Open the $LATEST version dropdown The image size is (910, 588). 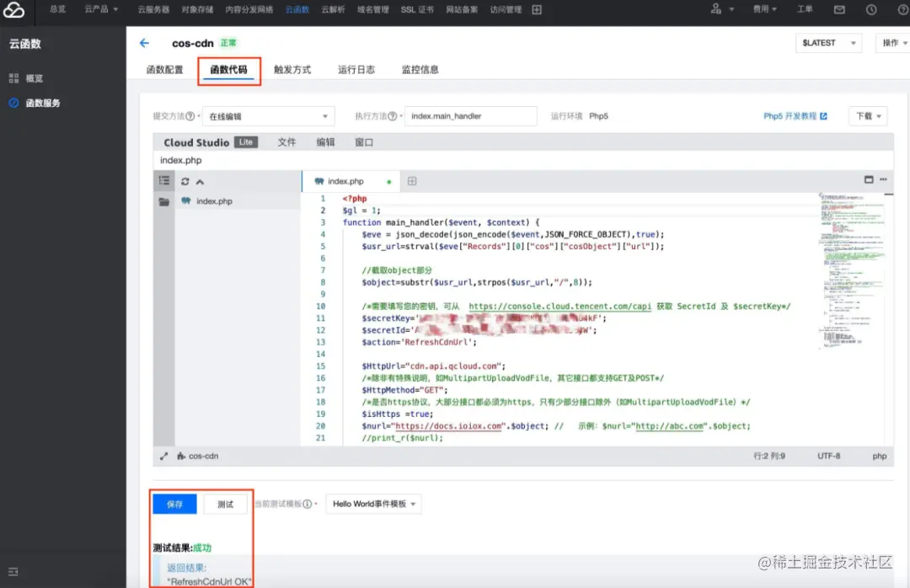(x=828, y=43)
